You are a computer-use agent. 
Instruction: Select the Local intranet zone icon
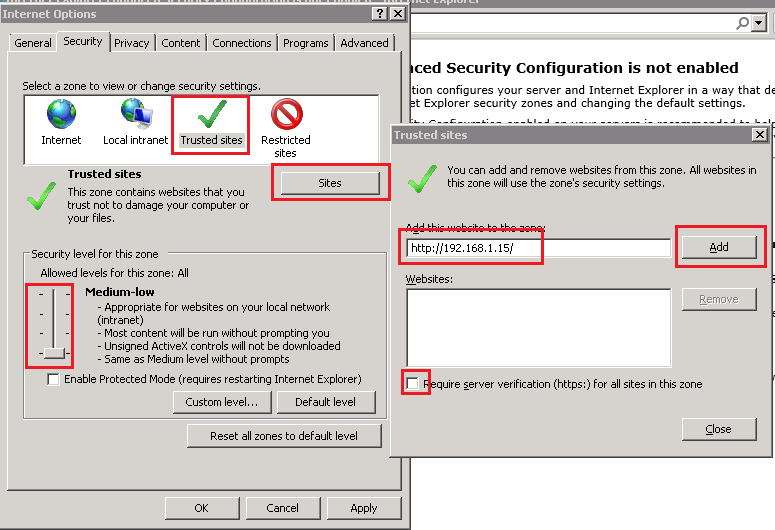click(x=135, y=115)
